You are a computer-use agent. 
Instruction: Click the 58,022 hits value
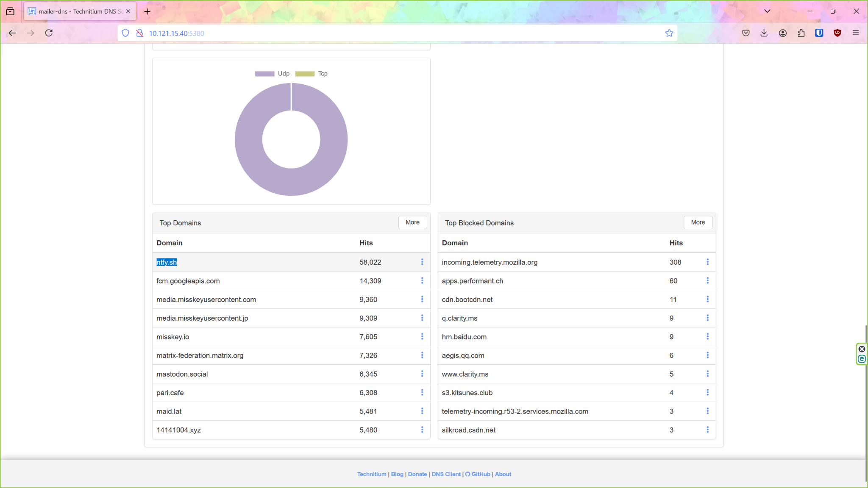coord(370,262)
